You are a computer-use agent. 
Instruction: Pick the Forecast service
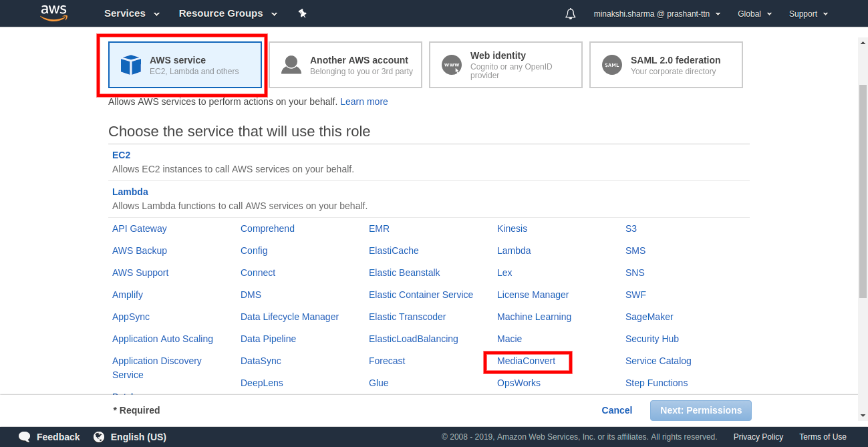pyautogui.click(x=387, y=361)
